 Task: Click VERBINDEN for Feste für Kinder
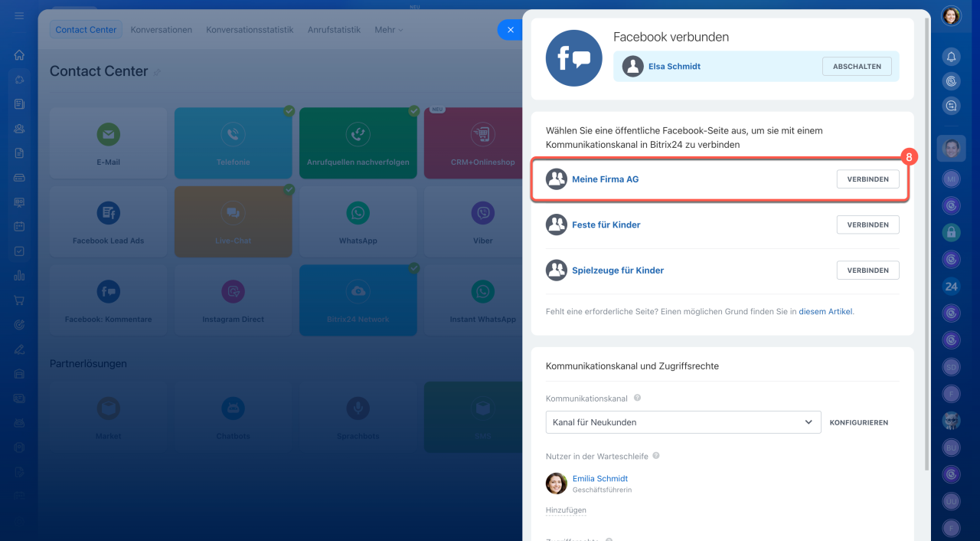click(867, 225)
